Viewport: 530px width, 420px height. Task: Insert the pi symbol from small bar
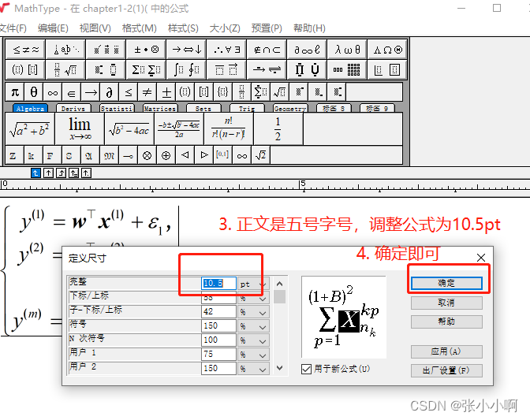pyautogui.click(x=15, y=92)
